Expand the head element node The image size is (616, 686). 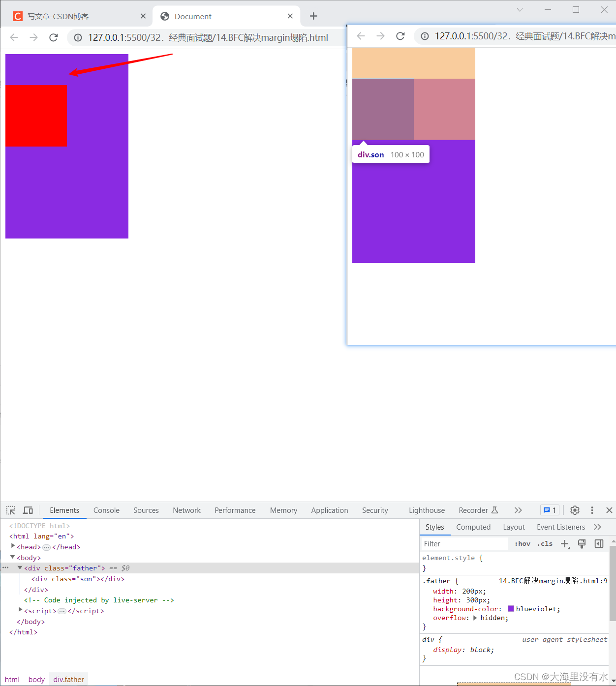[13, 546]
